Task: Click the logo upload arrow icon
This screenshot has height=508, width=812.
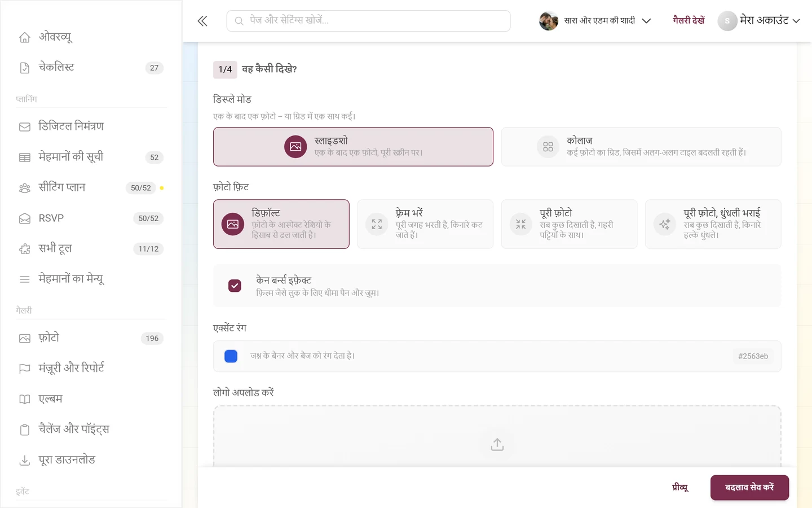Action: coord(497,445)
